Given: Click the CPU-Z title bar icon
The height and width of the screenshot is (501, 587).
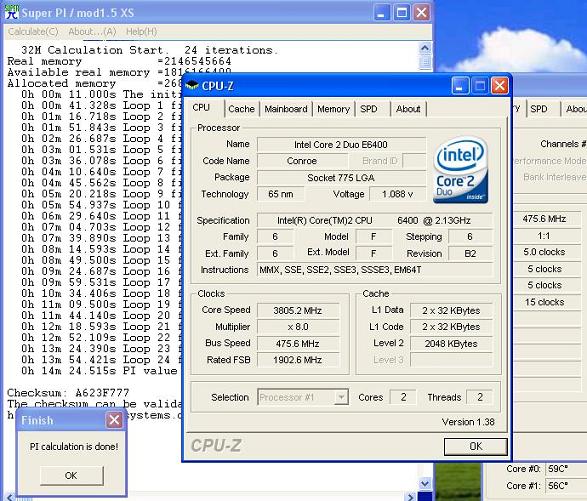Looking at the screenshot, I should click(x=192, y=86).
